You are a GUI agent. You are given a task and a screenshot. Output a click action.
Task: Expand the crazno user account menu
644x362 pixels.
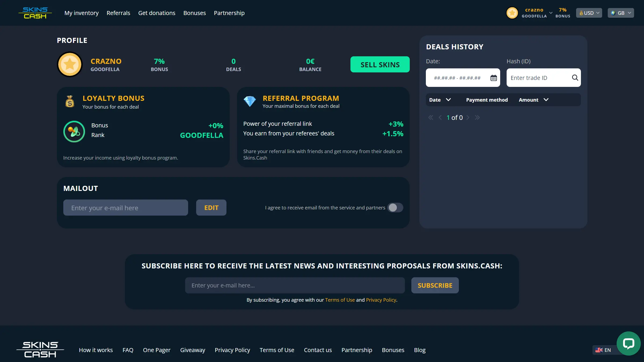(x=551, y=13)
